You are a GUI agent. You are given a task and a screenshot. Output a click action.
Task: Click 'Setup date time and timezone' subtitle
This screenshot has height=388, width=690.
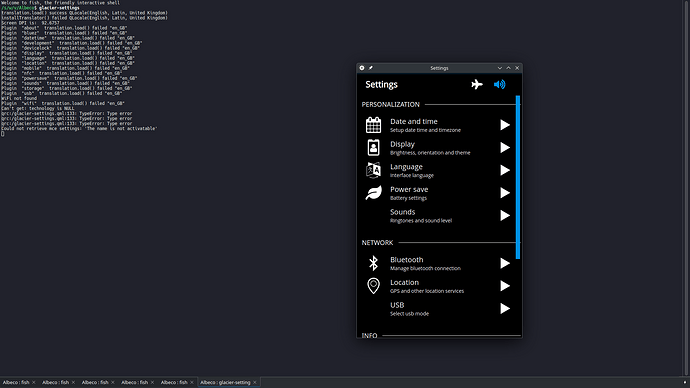coord(425,130)
